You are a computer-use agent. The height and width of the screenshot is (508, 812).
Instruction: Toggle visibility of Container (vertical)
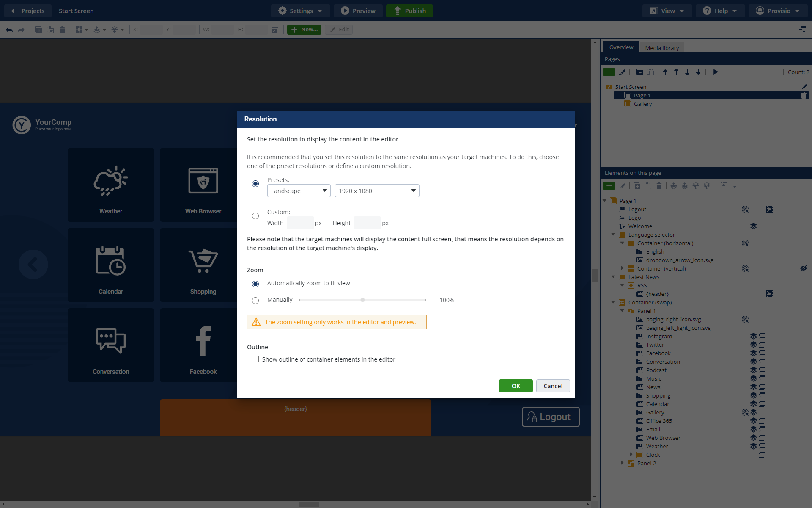[x=804, y=268]
